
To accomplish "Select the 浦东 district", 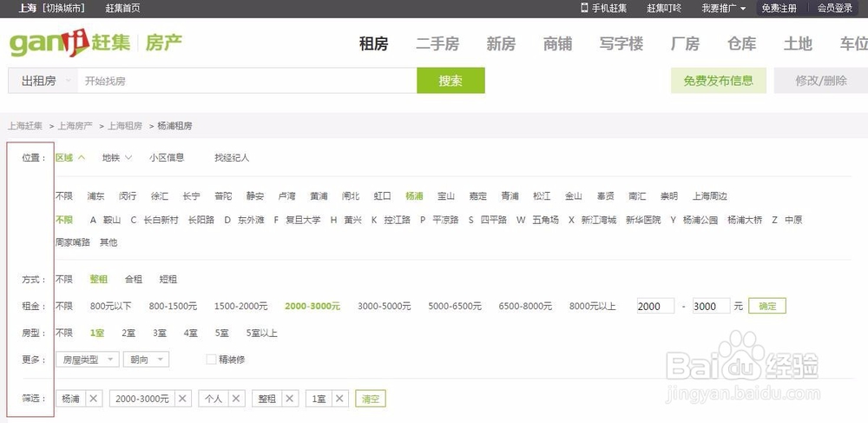I will click(95, 196).
